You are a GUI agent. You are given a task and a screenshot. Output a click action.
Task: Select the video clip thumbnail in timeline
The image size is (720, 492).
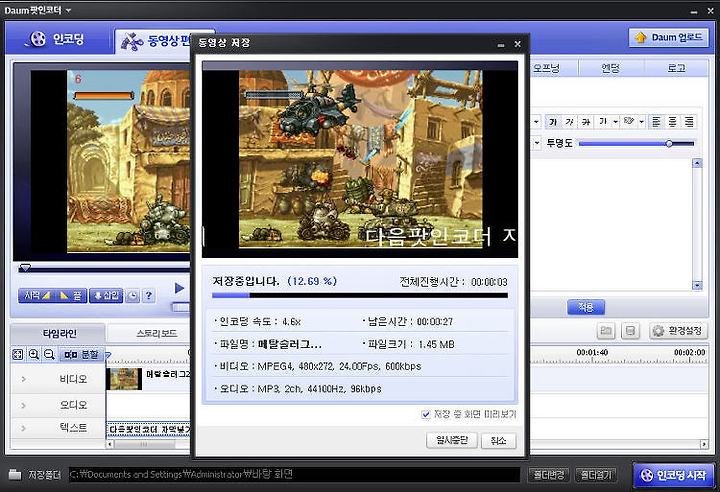[124, 379]
